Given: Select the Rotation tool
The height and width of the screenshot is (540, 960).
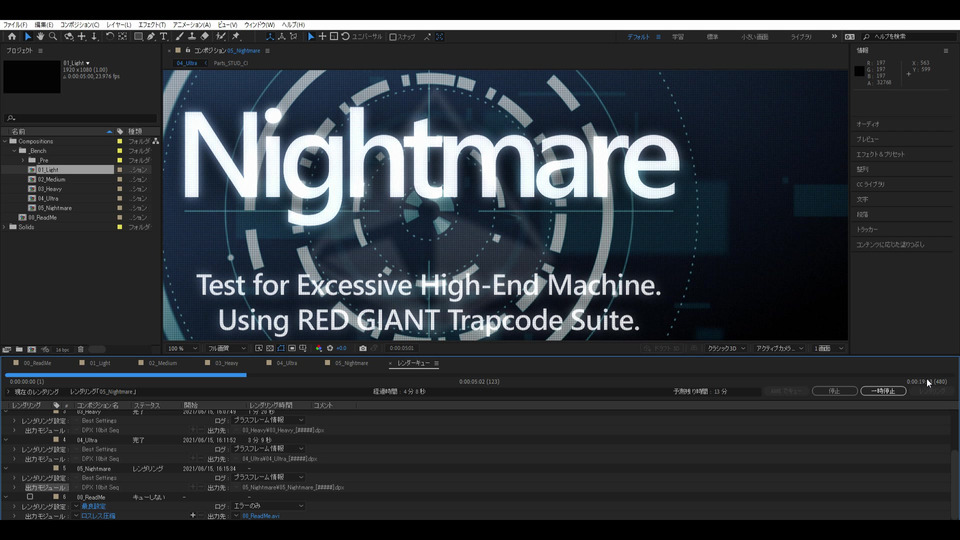Looking at the screenshot, I should point(110,37).
